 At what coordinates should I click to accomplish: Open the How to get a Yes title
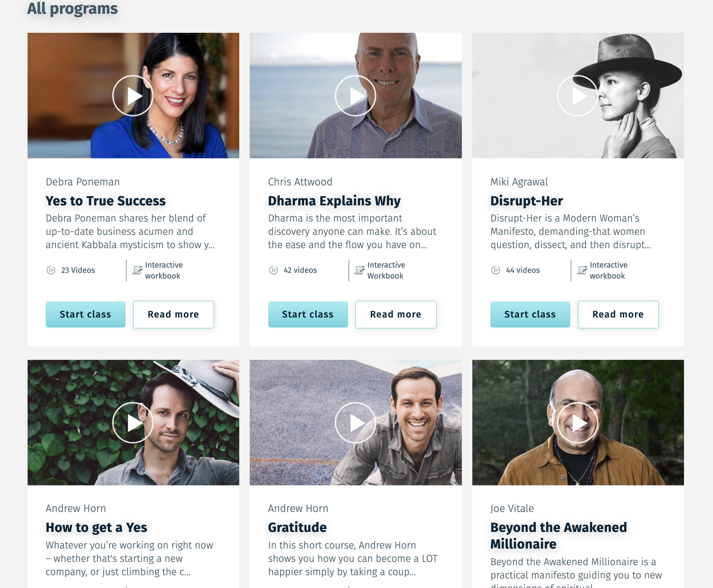pyautogui.click(x=97, y=528)
